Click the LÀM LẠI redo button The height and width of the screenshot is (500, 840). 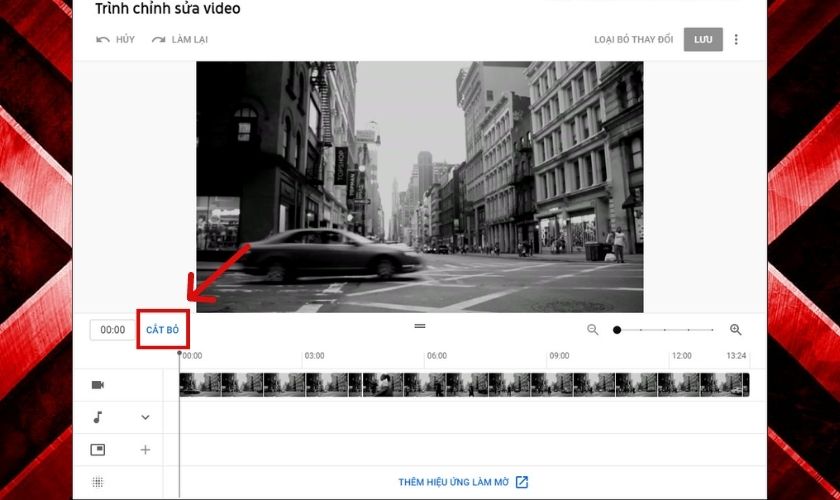(180, 39)
